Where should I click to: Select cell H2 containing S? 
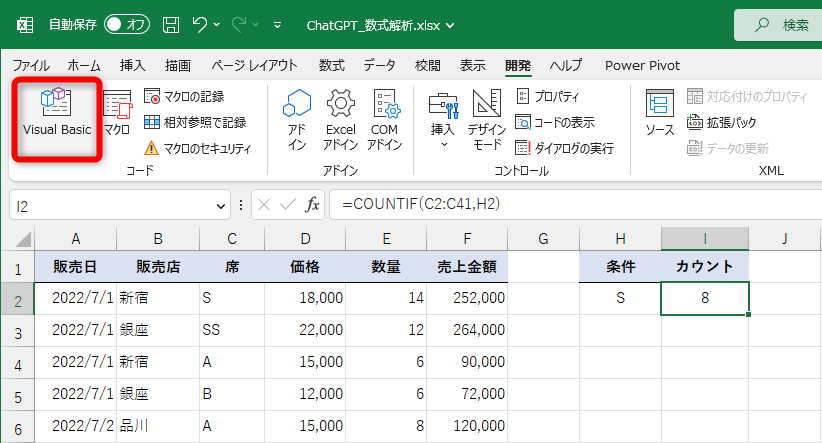(x=620, y=298)
